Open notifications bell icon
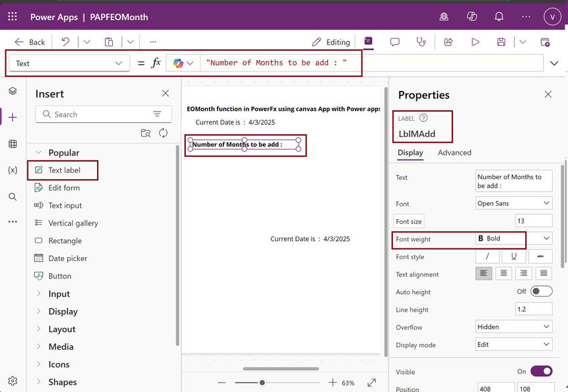The width and height of the screenshot is (568, 392). coord(499,17)
